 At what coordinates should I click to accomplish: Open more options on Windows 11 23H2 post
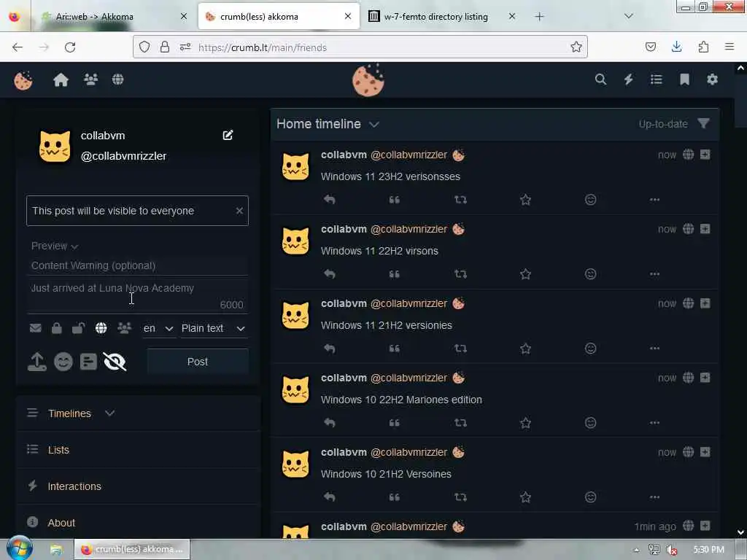click(654, 200)
